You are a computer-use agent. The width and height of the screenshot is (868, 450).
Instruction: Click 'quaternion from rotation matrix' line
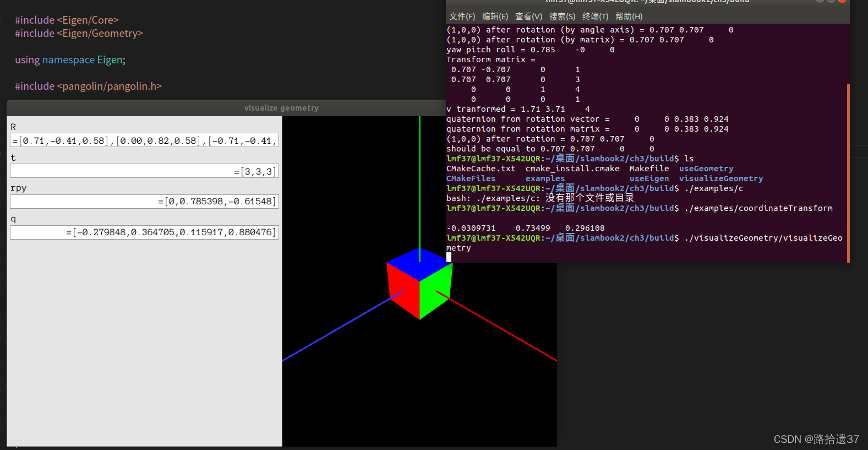click(587, 129)
